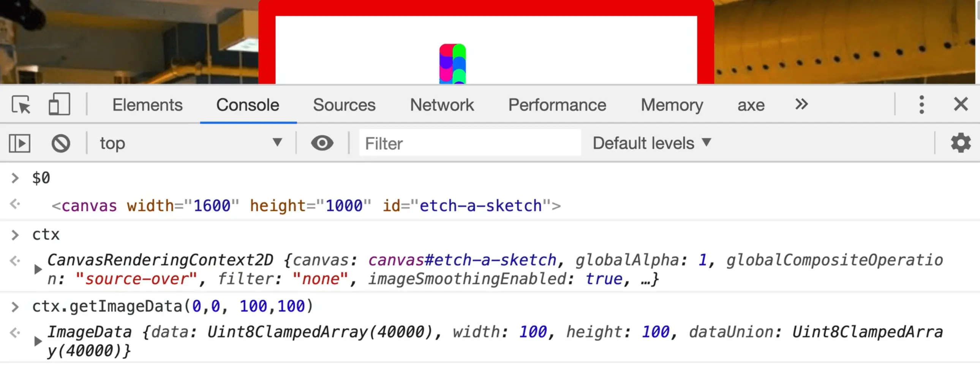Open the Default levels dropdown
Viewport: 980px width, 366px height.
tap(651, 143)
